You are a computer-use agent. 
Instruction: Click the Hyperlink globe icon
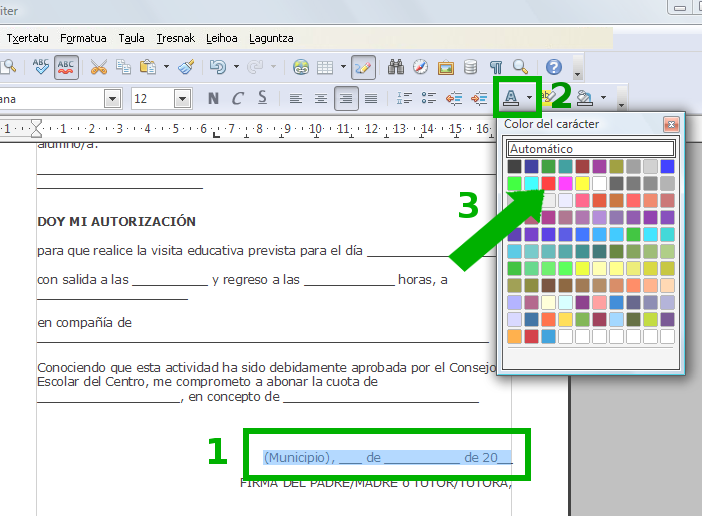click(301, 67)
